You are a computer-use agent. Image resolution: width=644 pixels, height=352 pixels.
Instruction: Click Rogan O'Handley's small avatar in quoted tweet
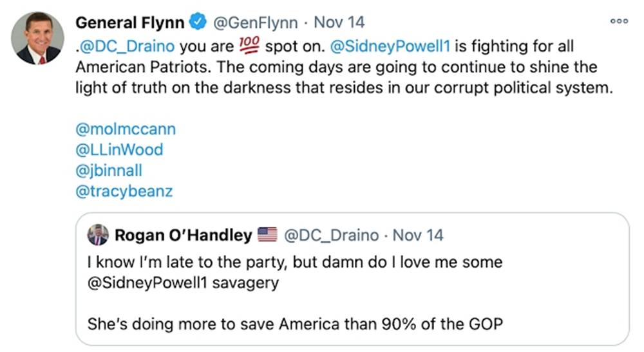pyautogui.click(x=98, y=236)
